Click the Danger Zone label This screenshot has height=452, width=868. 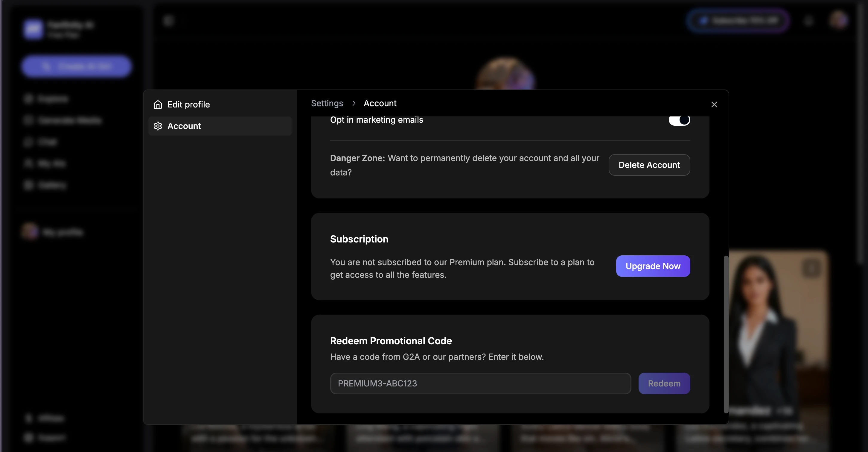pos(357,158)
